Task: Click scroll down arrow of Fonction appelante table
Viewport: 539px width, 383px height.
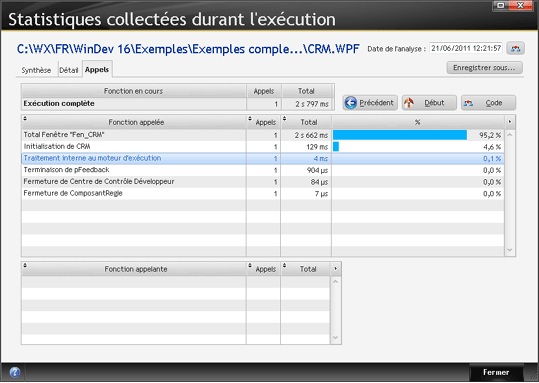Action: (x=336, y=338)
